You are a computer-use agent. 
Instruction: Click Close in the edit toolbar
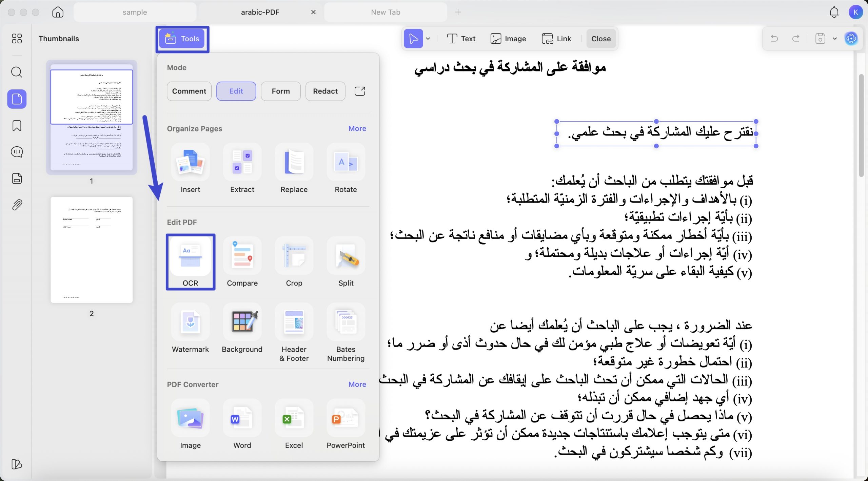[601, 39]
